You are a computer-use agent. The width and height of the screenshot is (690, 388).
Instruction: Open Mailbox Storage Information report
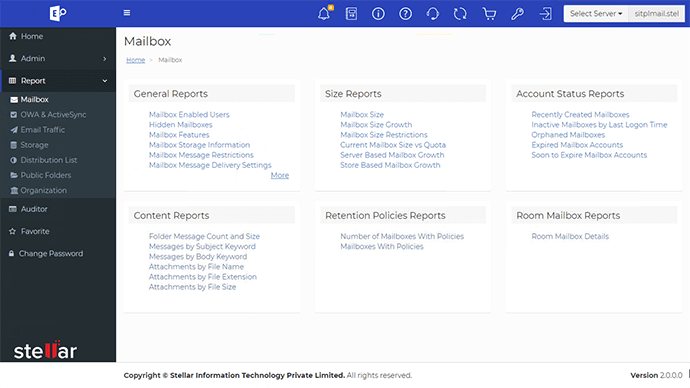point(199,145)
